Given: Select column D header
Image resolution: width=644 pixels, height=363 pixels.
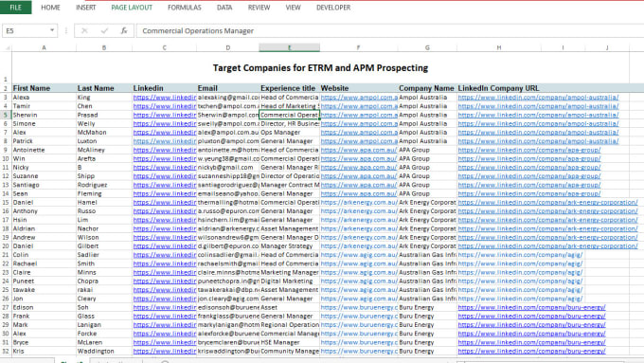Looking at the screenshot, I should (228, 47).
